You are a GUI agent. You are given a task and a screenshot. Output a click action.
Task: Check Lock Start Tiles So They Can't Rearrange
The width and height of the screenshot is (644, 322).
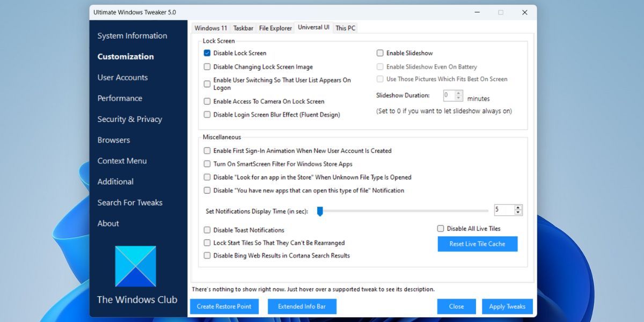tap(207, 243)
